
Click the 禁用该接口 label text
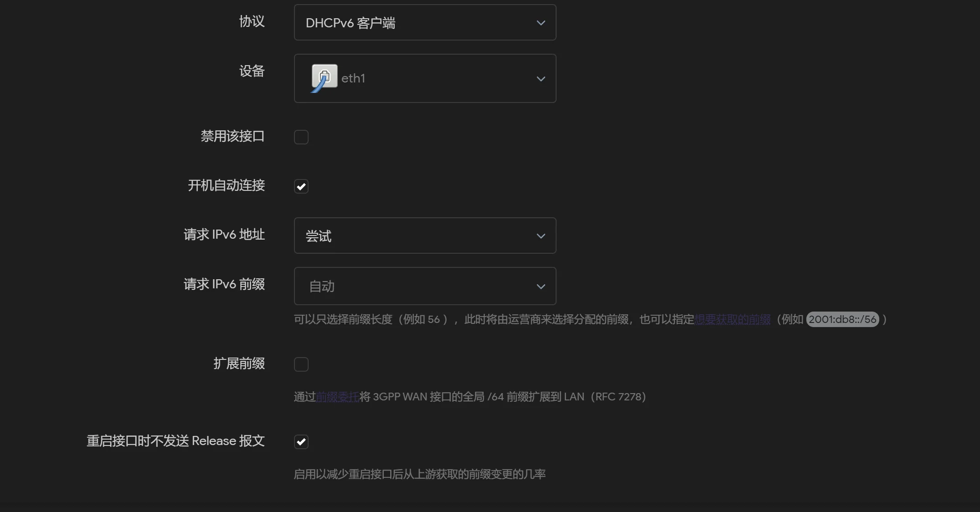pyautogui.click(x=233, y=136)
